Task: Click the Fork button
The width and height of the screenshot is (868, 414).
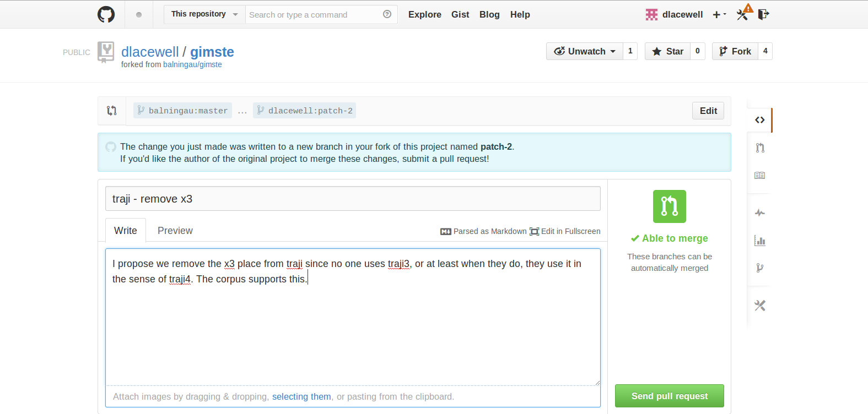Action: click(735, 51)
